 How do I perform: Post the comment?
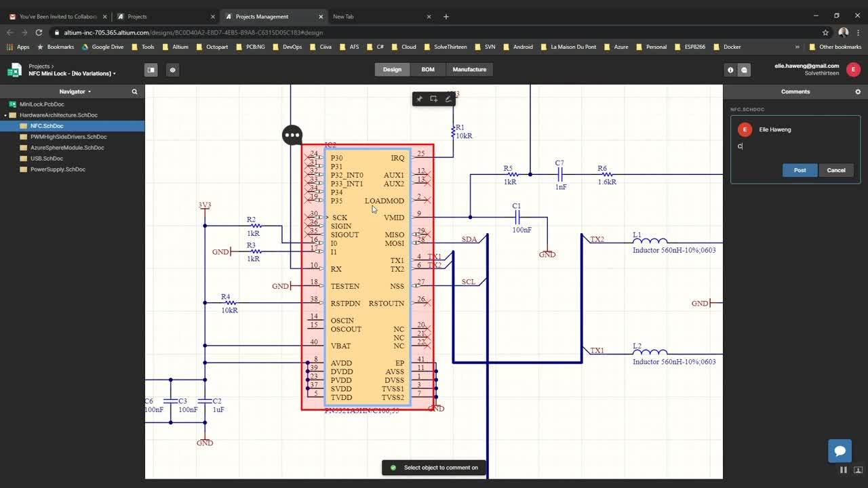pyautogui.click(x=800, y=170)
